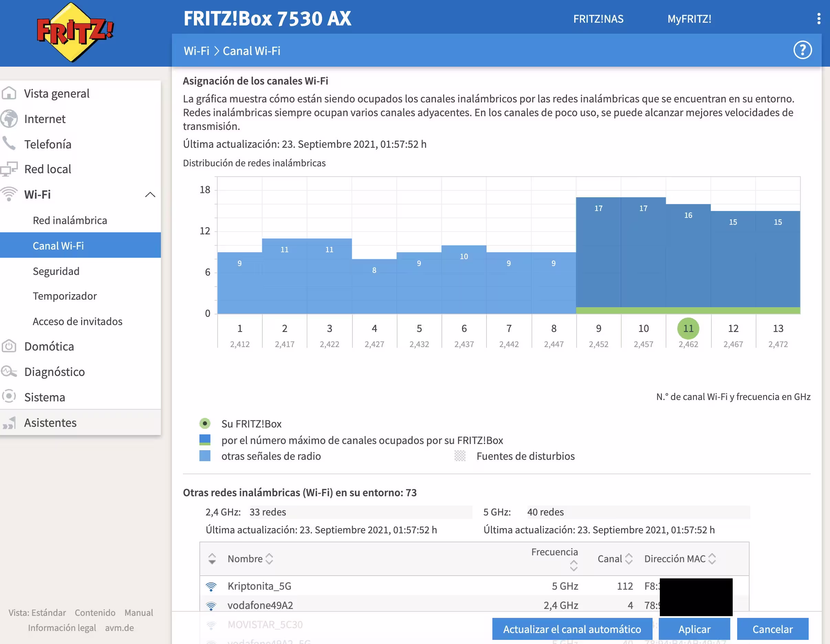
Task: Click the Sistema icon
Action: point(9,397)
